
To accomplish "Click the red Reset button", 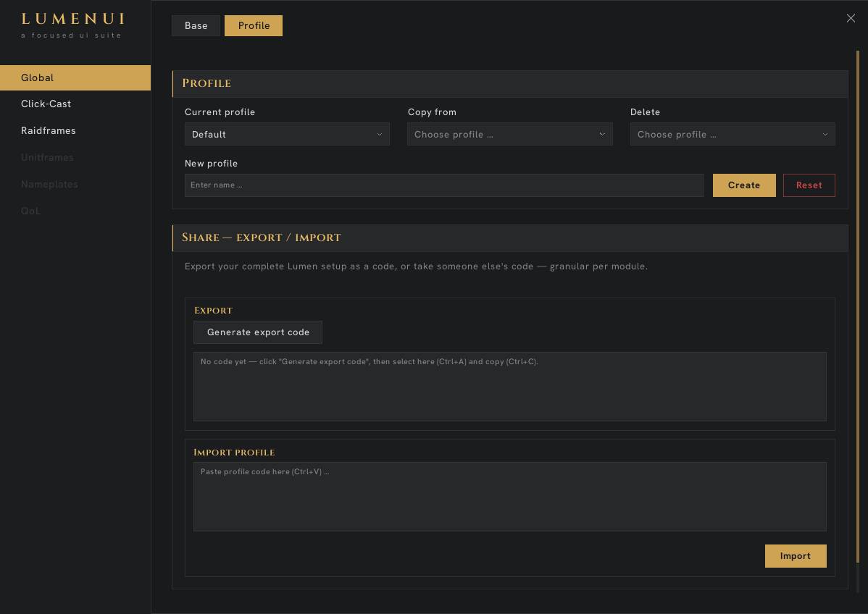I will pos(809,185).
